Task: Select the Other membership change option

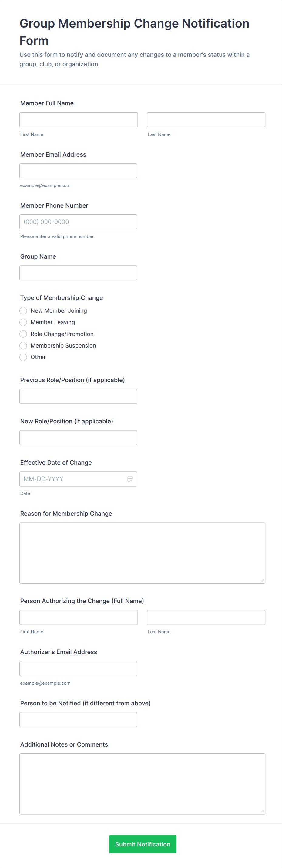Action: pos(23,357)
